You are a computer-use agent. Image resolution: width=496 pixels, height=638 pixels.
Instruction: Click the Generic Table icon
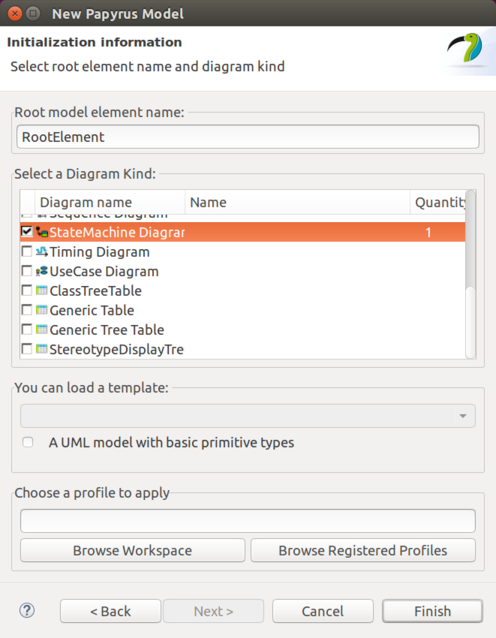click(42, 310)
